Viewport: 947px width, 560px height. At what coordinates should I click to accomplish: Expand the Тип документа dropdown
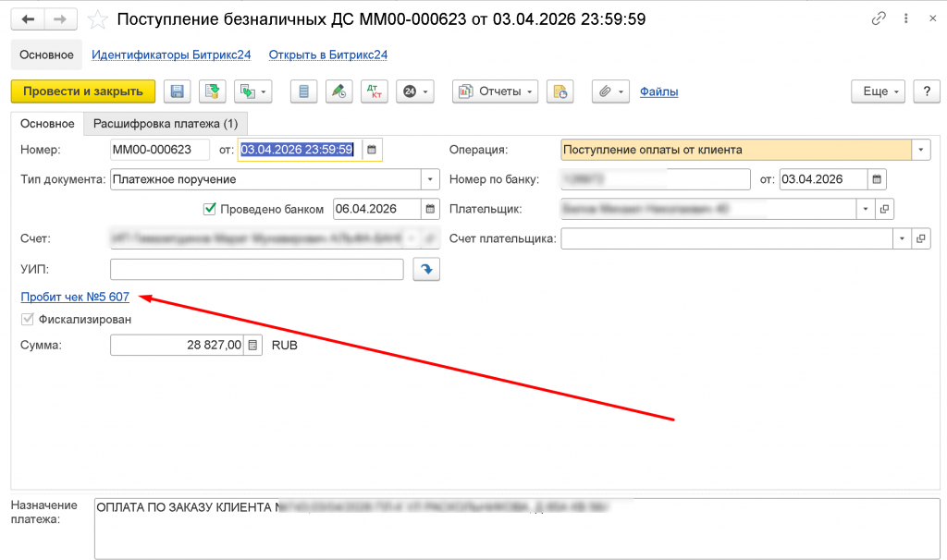(x=430, y=179)
